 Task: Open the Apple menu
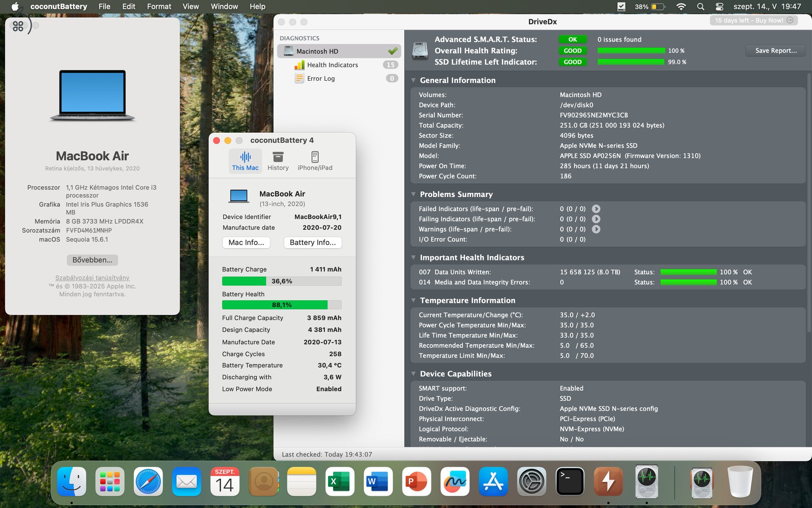(x=15, y=7)
